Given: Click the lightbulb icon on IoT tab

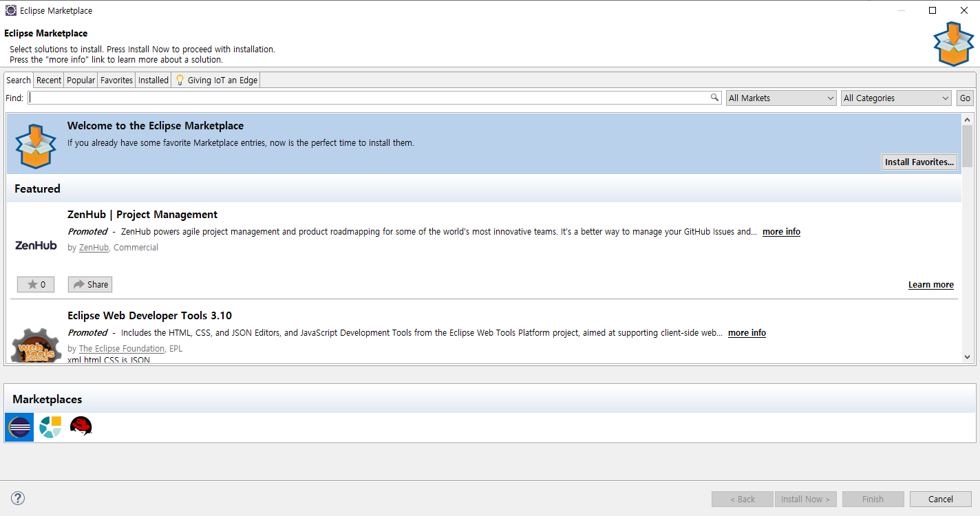Looking at the screenshot, I should 180,80.
